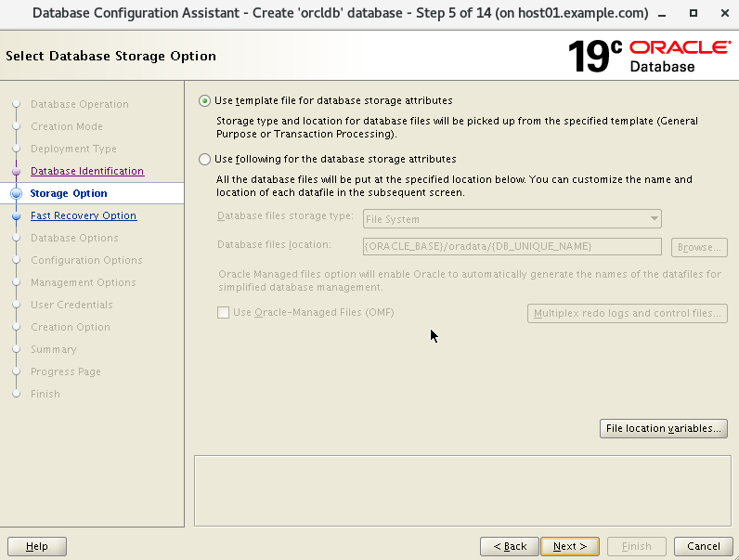Click the Fast Recovery Option step bullet
Viewport: 739px width, 560px height.
point(16,216)
